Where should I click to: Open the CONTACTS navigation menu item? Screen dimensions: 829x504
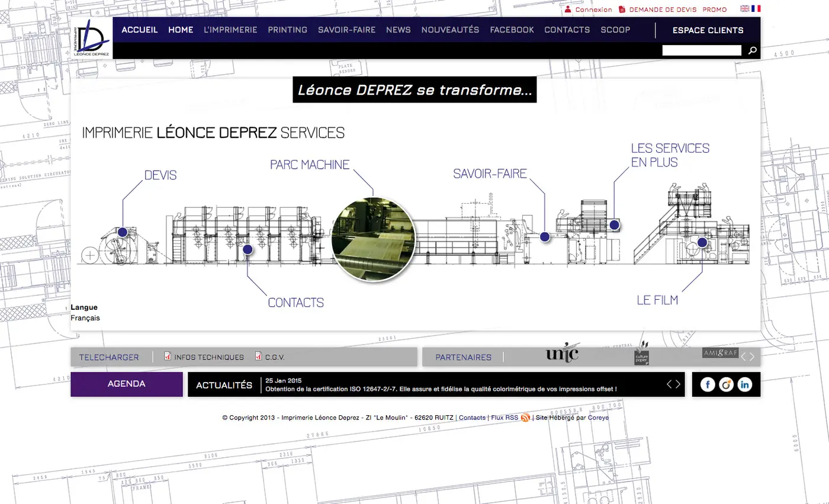coord(567,30)
